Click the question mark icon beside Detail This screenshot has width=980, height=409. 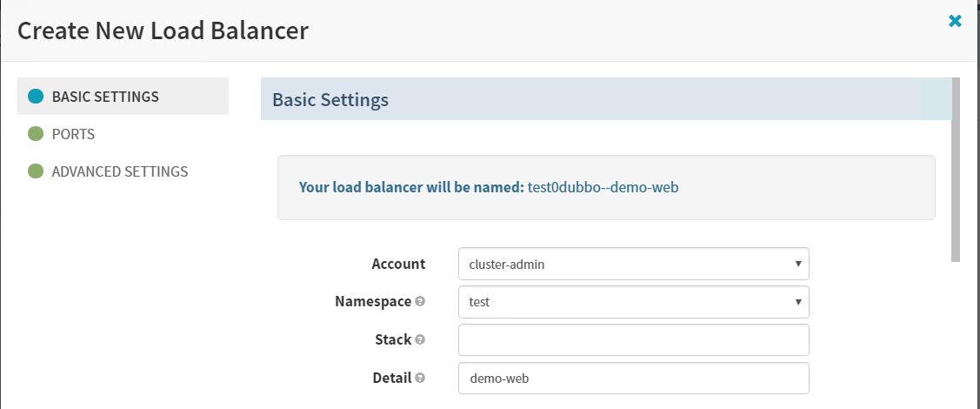pos(420,379)
